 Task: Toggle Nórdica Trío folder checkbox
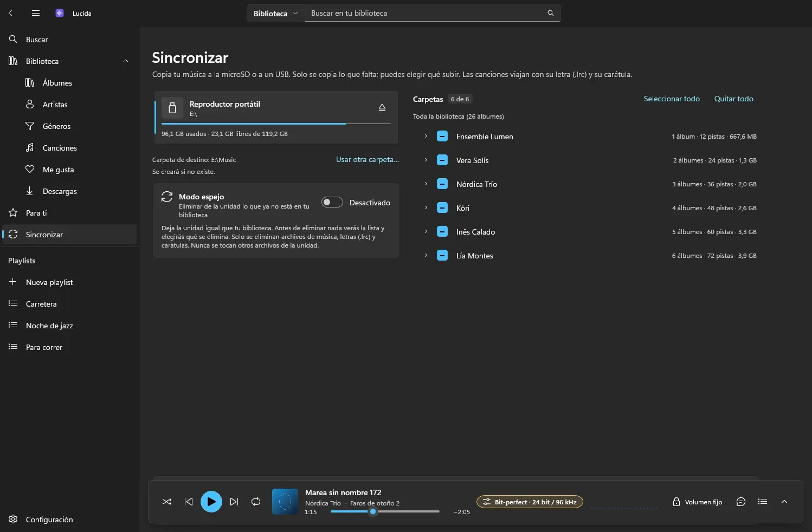click(442, 184)
